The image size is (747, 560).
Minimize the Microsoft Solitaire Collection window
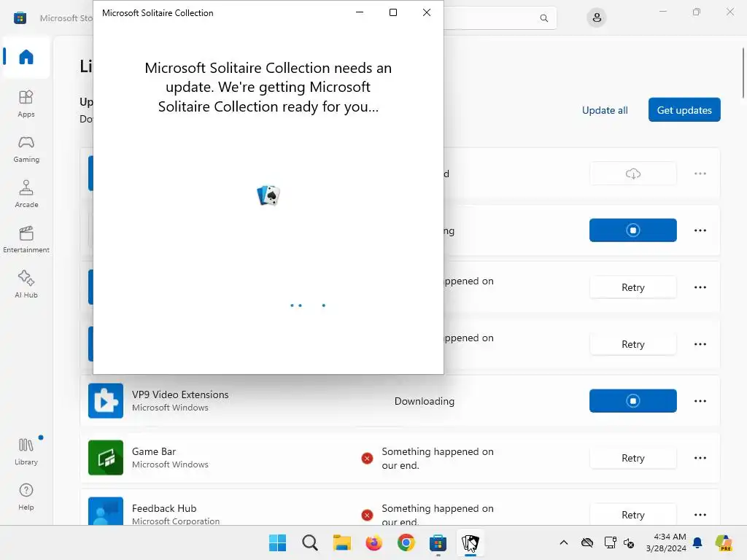[x=360, y=12]
